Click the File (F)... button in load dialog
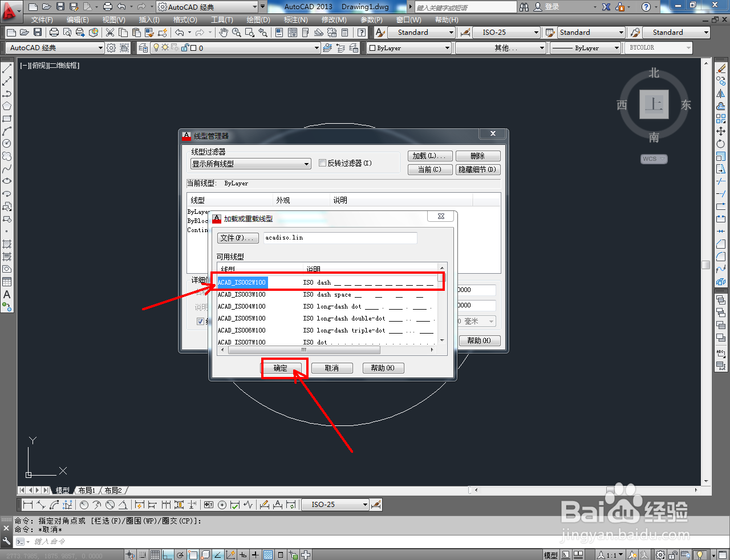 click(x=238, y=238)
